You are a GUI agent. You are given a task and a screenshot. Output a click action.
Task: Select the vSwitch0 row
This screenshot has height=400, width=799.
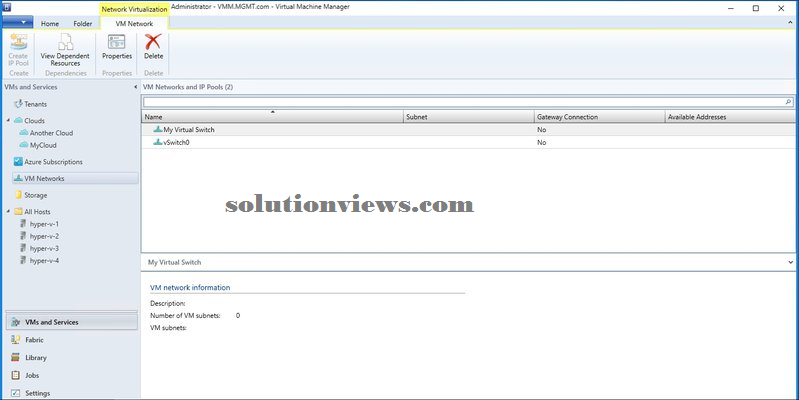[x=468, y=143]
